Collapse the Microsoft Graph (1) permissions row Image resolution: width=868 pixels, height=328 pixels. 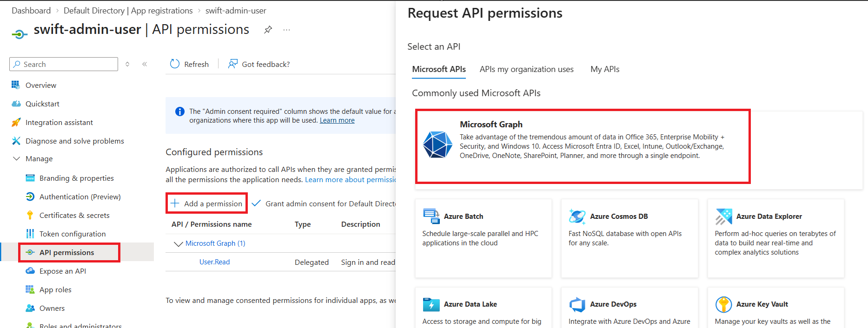pos(178,243)
